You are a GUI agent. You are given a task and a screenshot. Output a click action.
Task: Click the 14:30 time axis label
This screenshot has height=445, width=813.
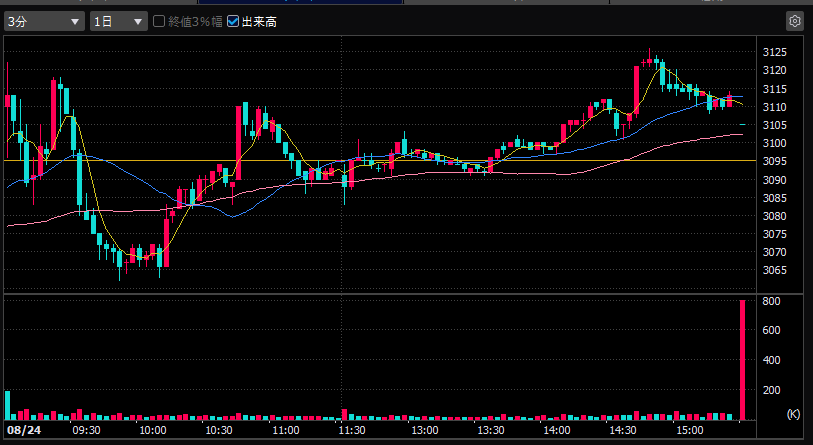coord(623,430)
